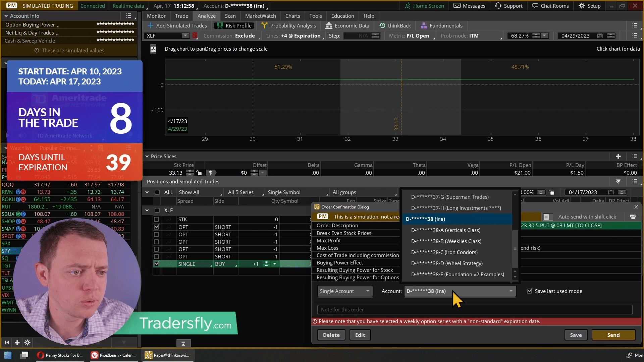This screenshot has height=362, width=644.
Task: Click the Send button
Action: [613, 335]
